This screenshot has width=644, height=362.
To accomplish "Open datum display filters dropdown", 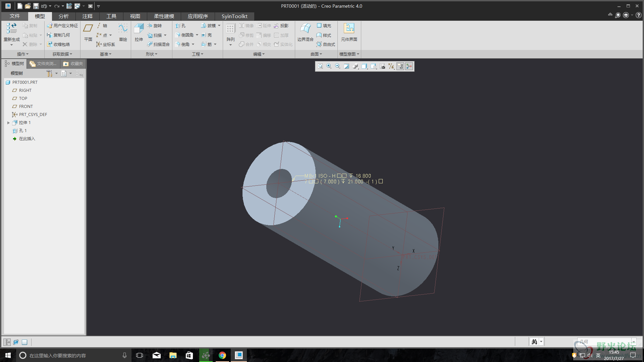I will tap(391, 66).
